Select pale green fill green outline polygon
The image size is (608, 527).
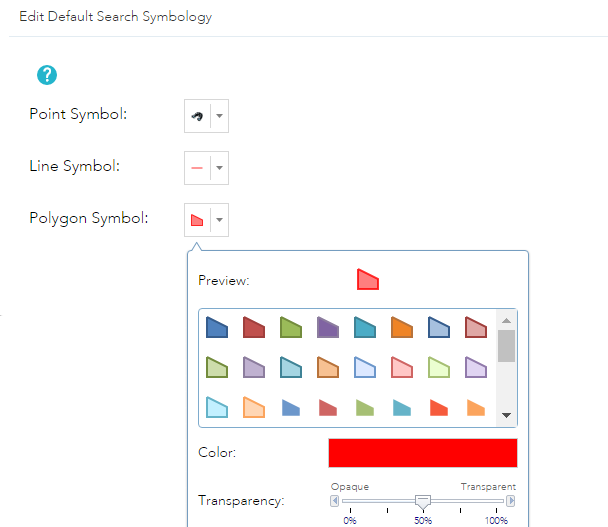click(439, 367)
